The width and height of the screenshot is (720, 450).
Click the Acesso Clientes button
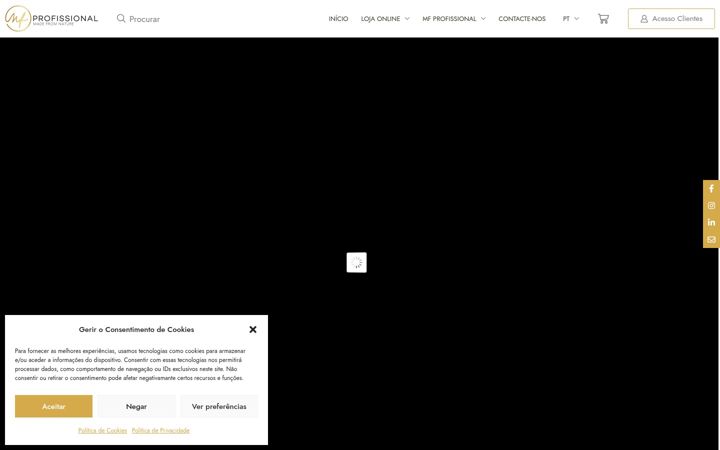[x=671, y=19]
